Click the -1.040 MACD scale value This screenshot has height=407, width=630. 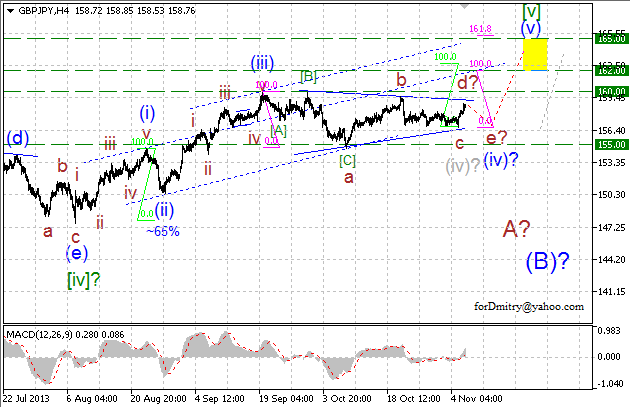pyautogui.click(x=610, y=384)
